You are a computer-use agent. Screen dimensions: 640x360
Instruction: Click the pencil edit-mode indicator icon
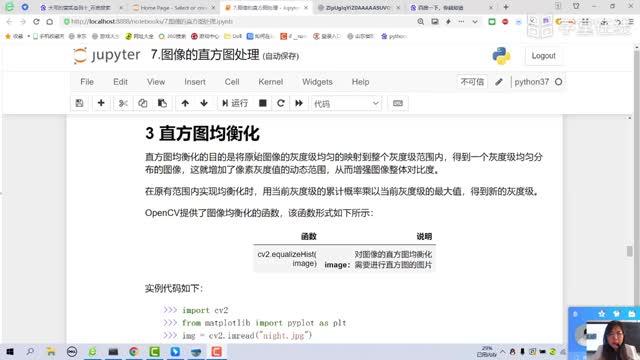point(499,82)
